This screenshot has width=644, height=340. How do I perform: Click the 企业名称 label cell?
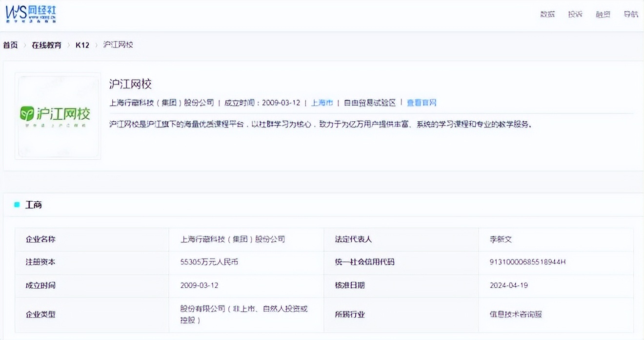[92, 239]
